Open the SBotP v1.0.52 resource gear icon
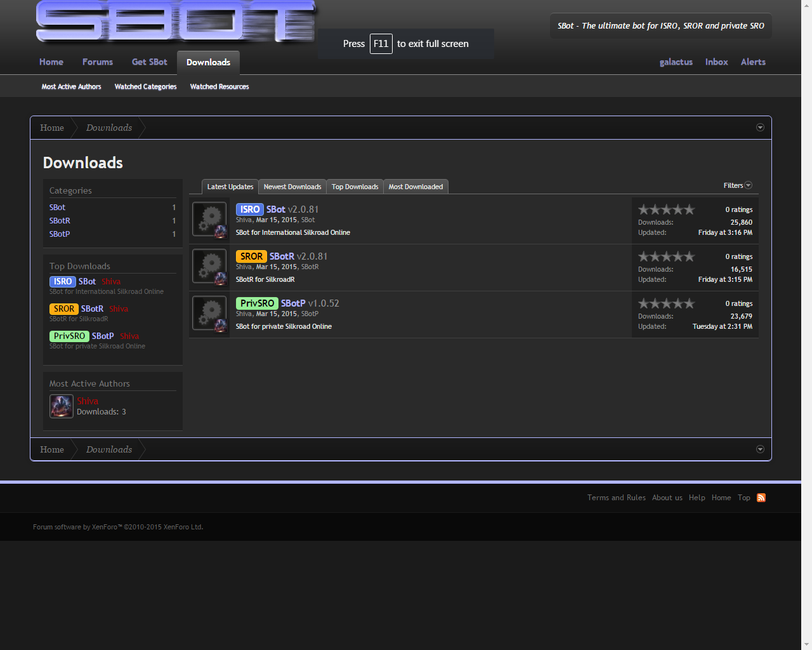The width and height of the screenshot is (812, 650). [209, 314]
